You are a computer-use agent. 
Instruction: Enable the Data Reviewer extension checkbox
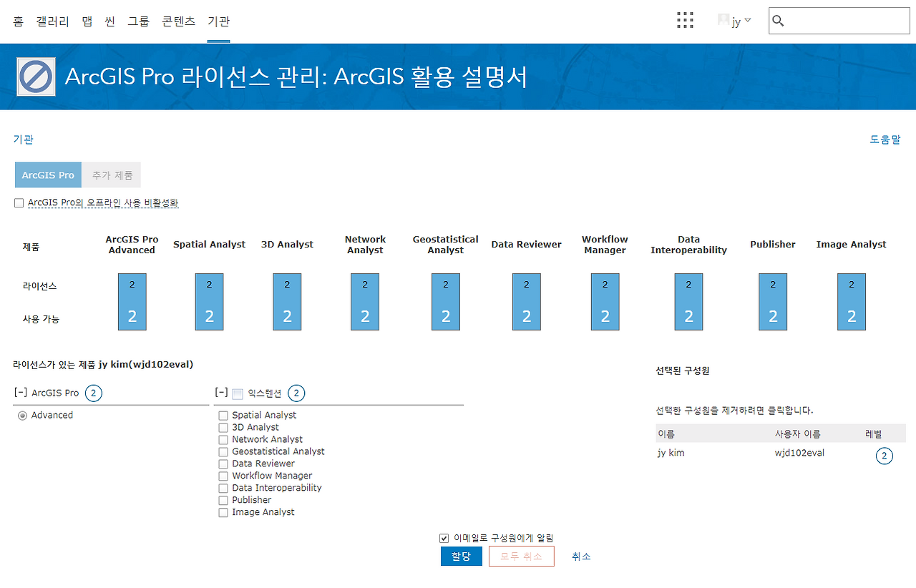tap(223, 464)
